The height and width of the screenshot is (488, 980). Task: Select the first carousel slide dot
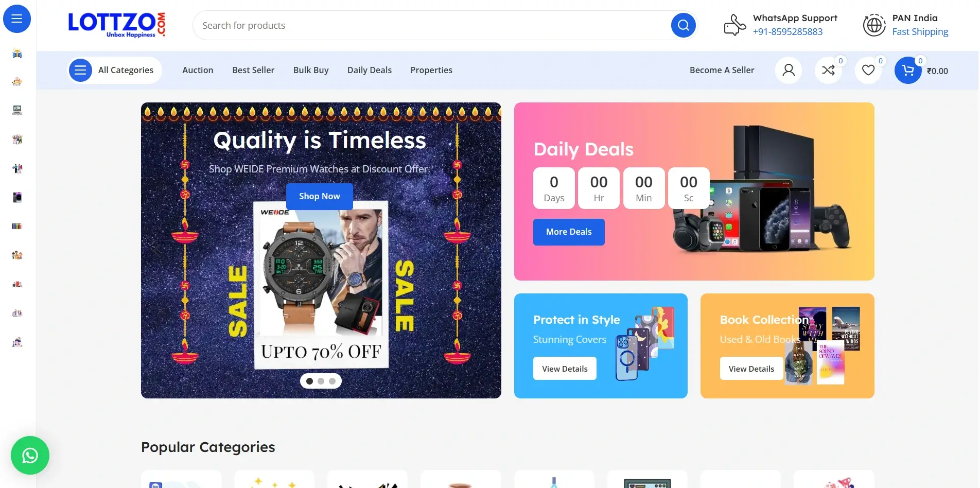coord(309,381)
